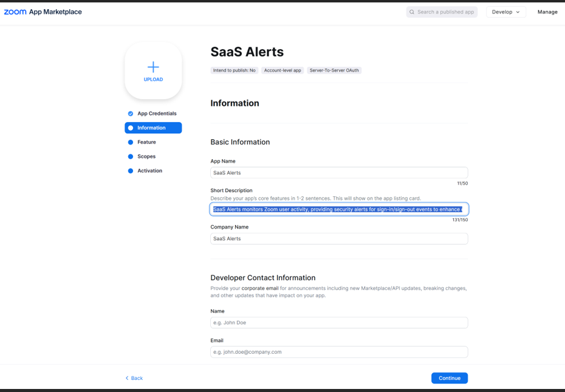Viewport: 565px width, 392px height.
Task: Click into the App Name field
Action: point(339,173)
